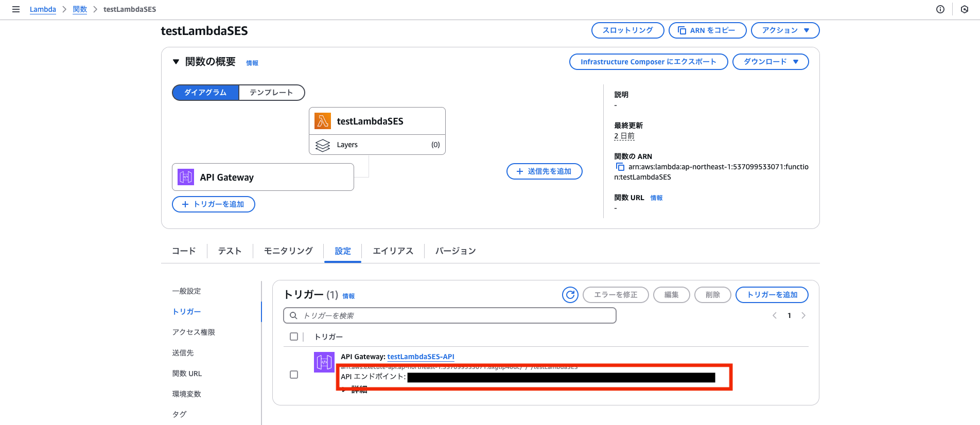Copy the function ARN using copy icon

pyautogui.click(x=620, y=167)
